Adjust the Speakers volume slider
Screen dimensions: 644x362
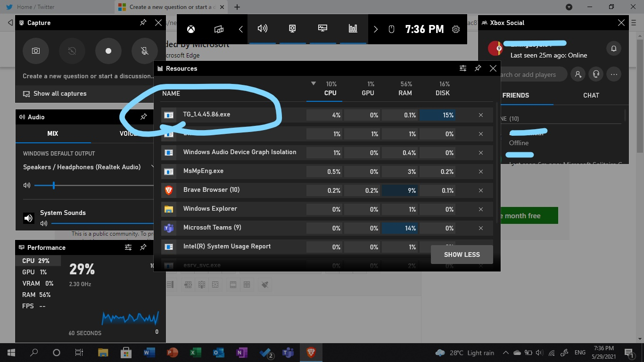pos(94,186)
